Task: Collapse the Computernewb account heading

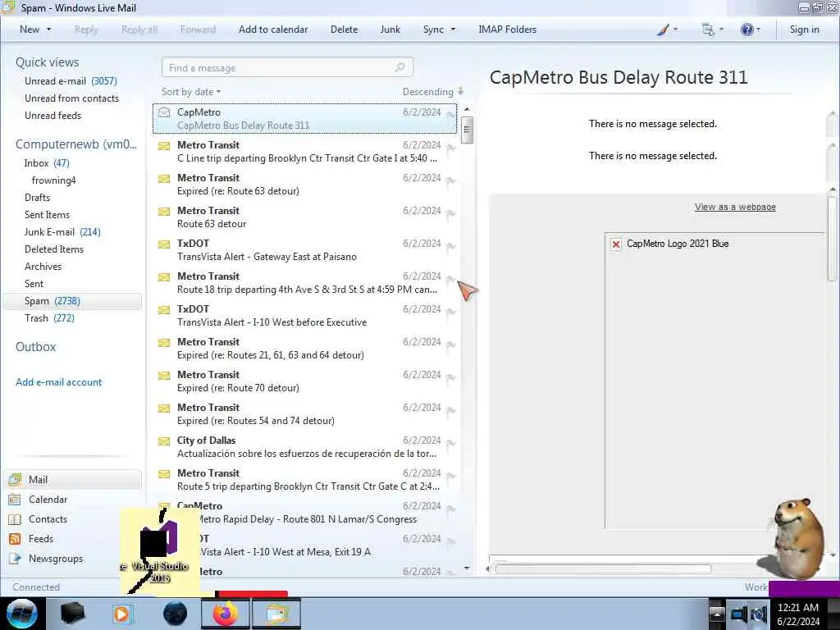Action: [x=76, y=144]
